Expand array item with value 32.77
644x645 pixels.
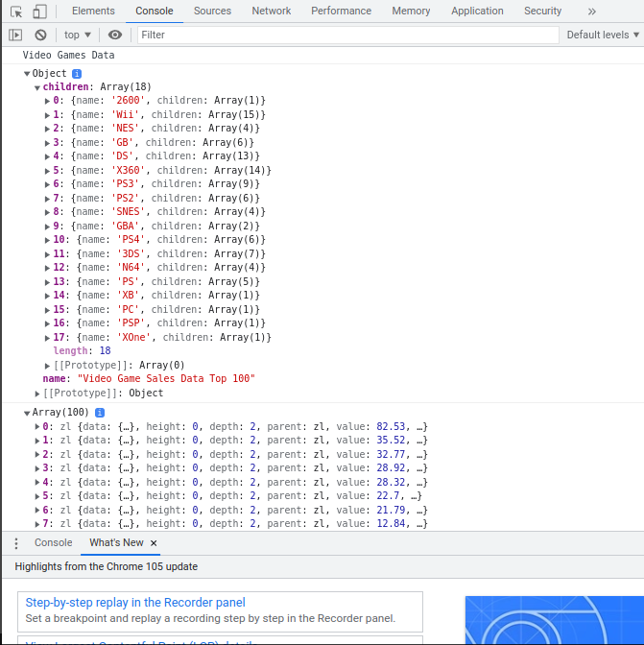point(37,455)
